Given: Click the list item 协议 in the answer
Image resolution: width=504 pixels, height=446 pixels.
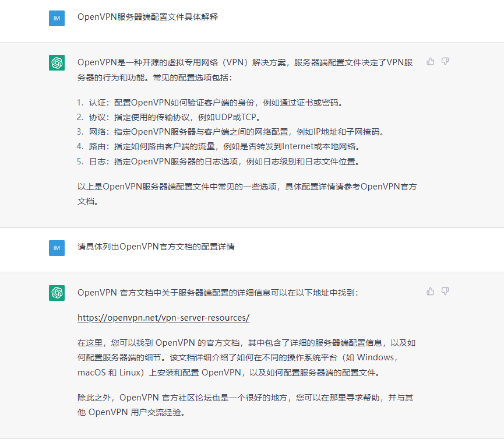Looking at the screenshot, I should tap(157, 117).
